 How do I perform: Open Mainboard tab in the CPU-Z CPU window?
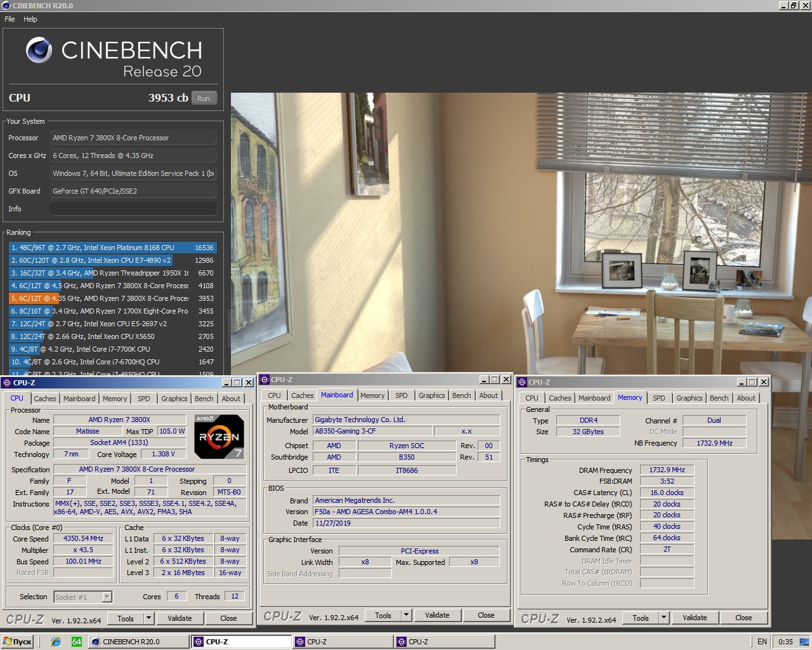point(79,399)
